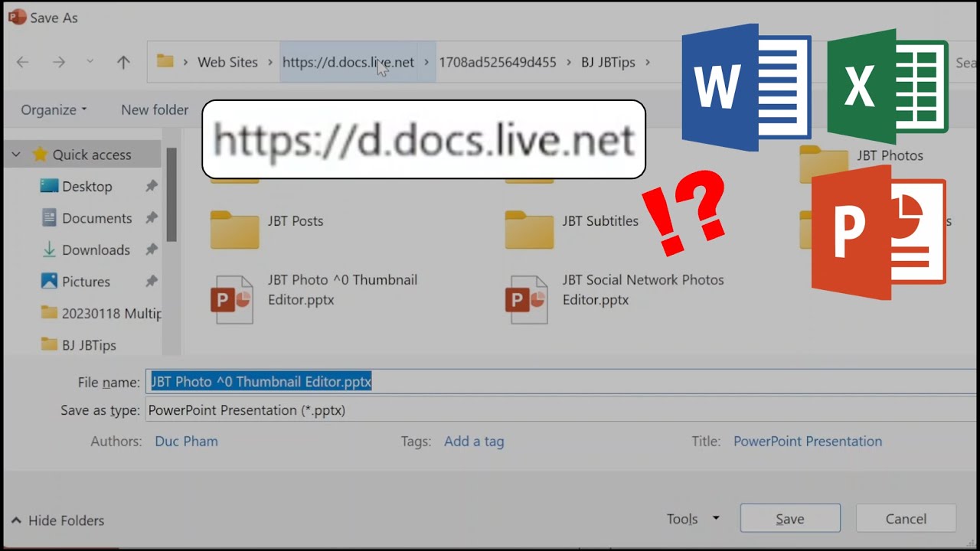Screen dimensions: 980x551
Task: Open the recent locations dropdown chevron
Action: (90, 62)
